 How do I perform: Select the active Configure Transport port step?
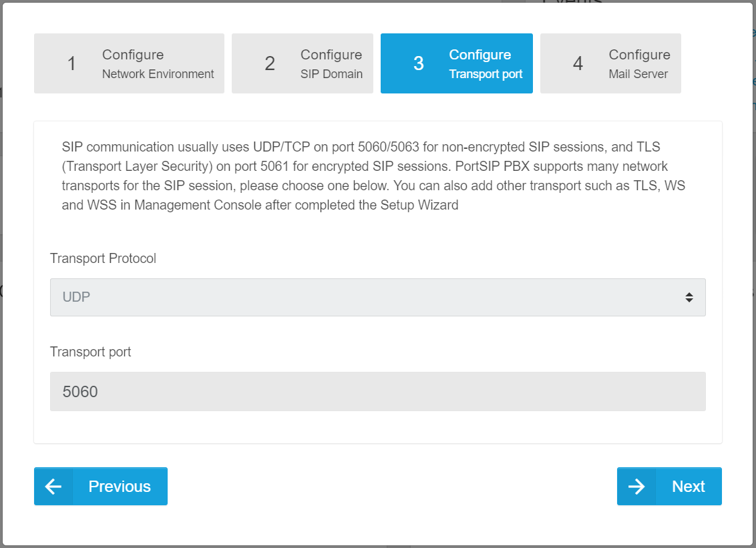(486, 64)
